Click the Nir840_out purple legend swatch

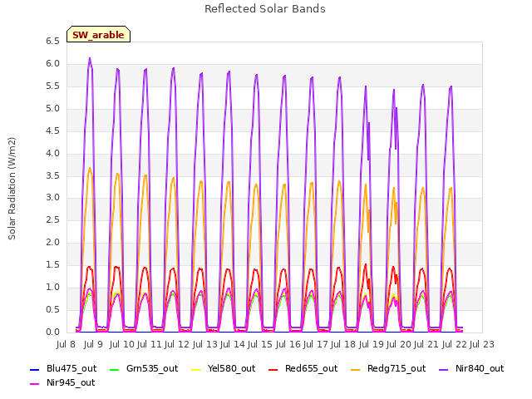click(443, 369)
